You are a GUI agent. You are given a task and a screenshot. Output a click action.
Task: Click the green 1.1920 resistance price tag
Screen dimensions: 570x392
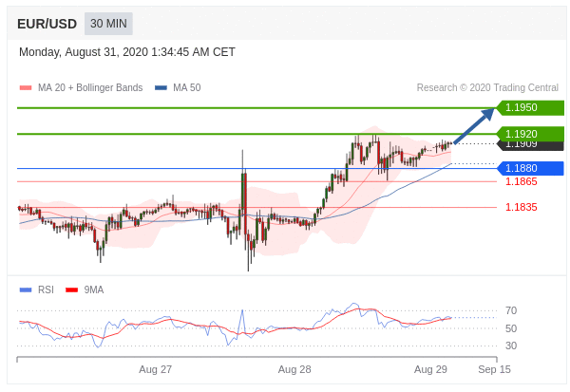[530, 134]
